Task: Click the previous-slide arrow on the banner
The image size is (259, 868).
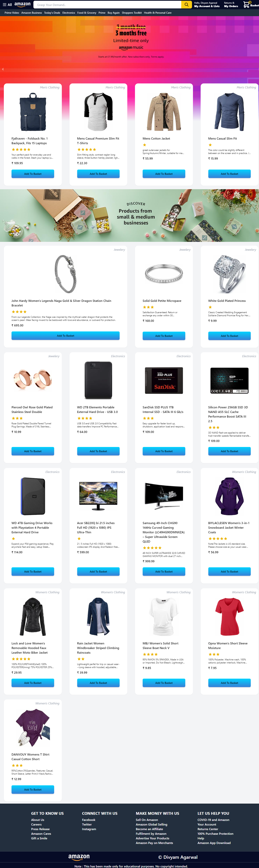Action: coord(3,69)
